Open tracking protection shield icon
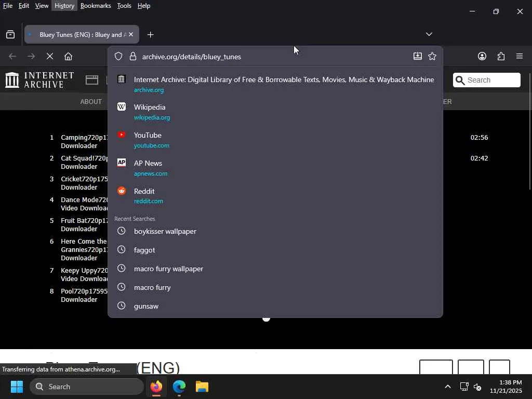The width and height of the screenshot is (532, 399). point(118,56)
